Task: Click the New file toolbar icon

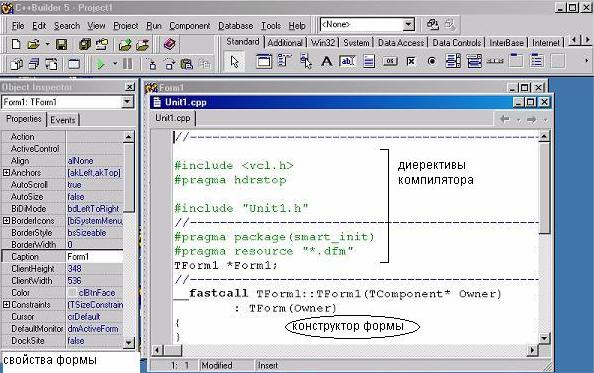Action: [x=16, y=44]
